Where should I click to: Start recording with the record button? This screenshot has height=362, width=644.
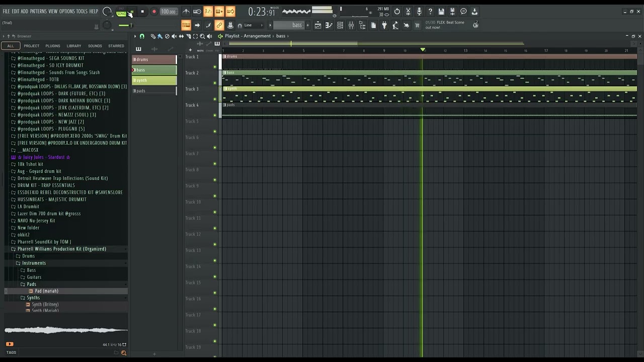coord(154,12)
